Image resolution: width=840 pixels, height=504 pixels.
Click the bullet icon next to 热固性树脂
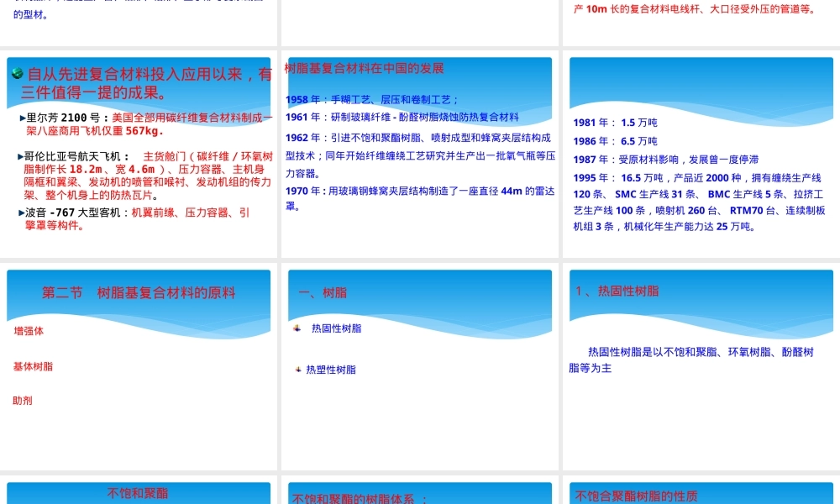(297, 328)
